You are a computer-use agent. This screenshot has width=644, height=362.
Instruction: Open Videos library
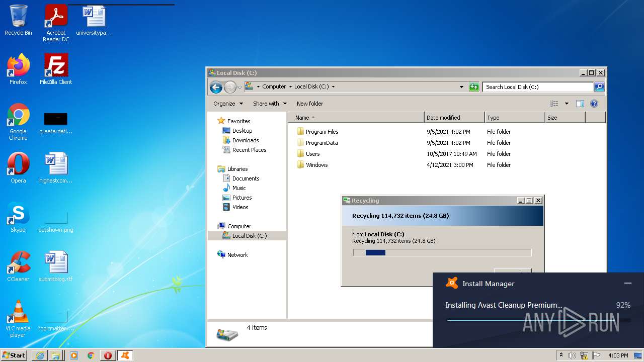[x=235, y=207]
